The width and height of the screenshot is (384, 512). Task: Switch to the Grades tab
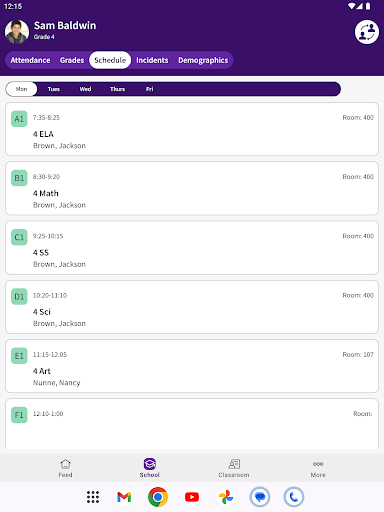click(x=72, y=60)
